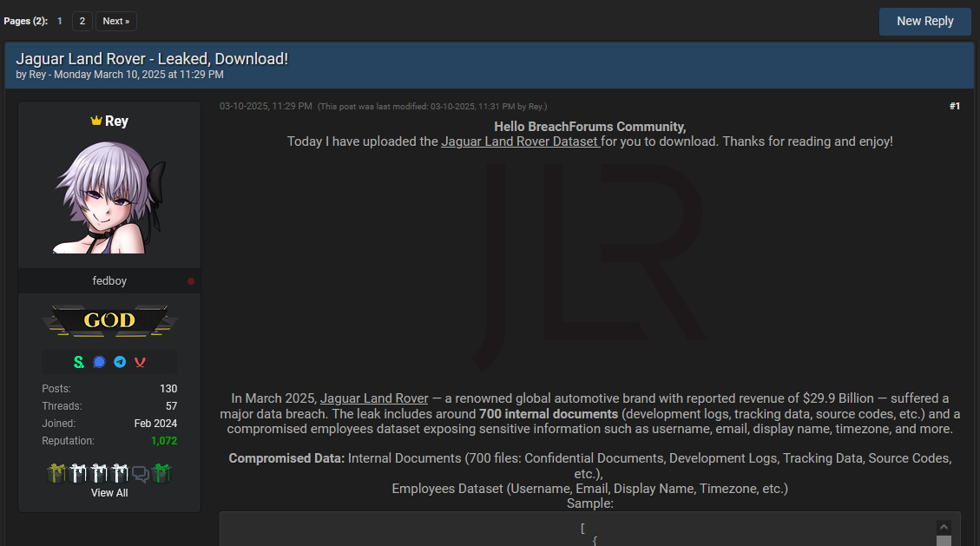
Task: Go to page 2
Action: coord(82,21)
